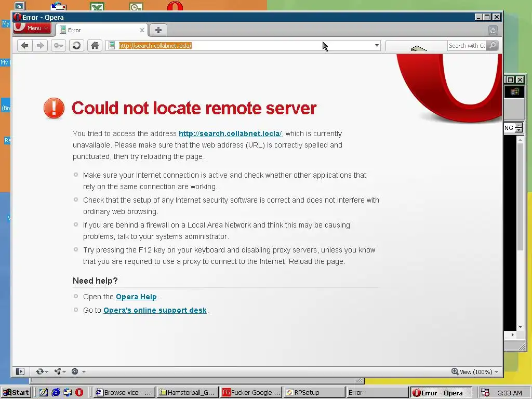Click the mail envelope desktop icon
The image size is (532, 399).
[x=58, y=6]
